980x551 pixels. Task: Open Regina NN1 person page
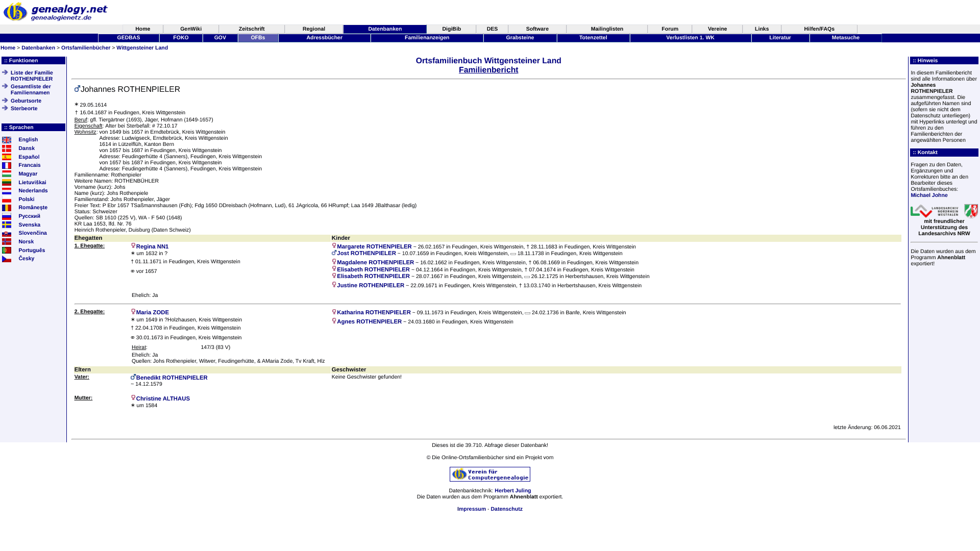coord(152,247)
